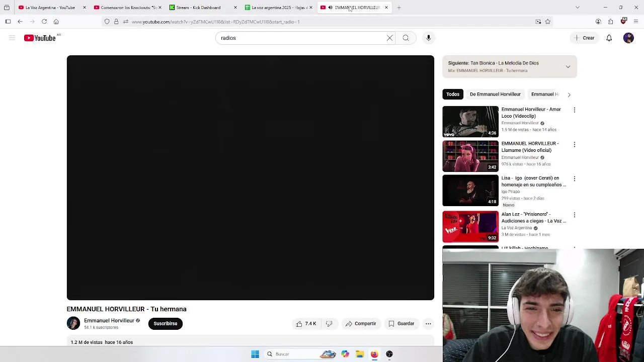Open the browser application menu
Image resolution: width=644 pixels, height=362 pixels.
click(x=636, y=22)
